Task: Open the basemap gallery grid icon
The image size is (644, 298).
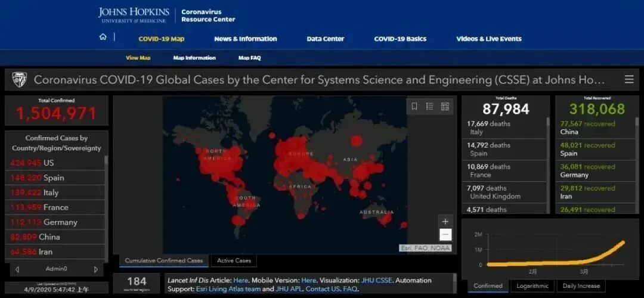Action: 445,107
